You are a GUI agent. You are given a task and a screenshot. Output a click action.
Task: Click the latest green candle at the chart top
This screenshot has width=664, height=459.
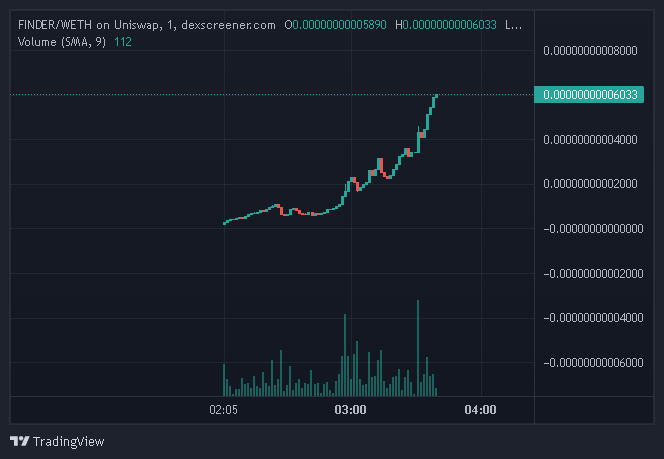coord(436,98)
